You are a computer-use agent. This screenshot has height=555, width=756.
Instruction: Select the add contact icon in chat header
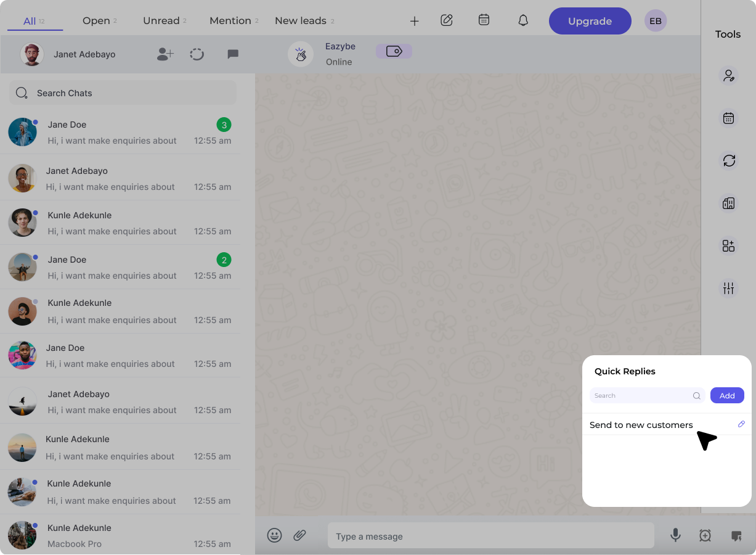click(165, 54)
